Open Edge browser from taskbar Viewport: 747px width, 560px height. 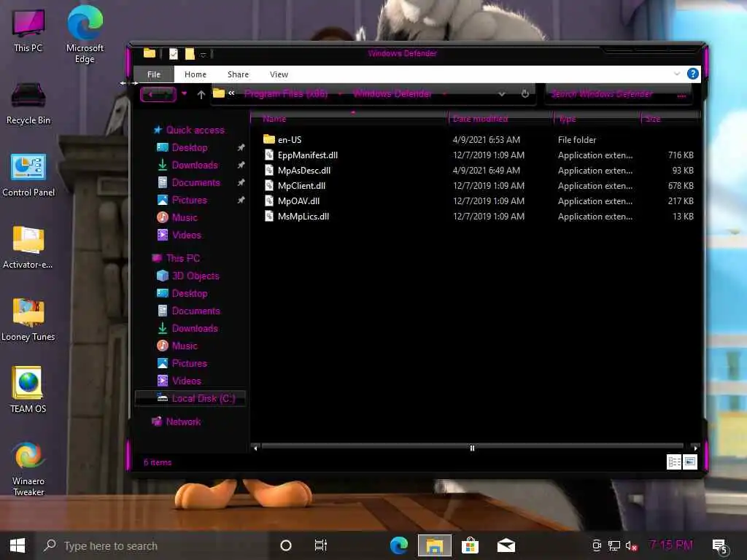399,545
